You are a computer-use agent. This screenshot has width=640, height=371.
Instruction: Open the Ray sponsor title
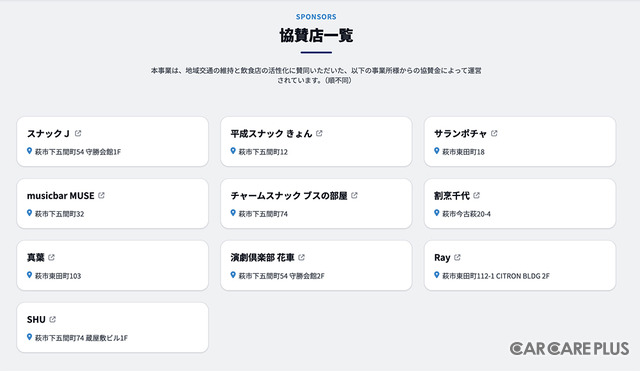tap(442, 258)
